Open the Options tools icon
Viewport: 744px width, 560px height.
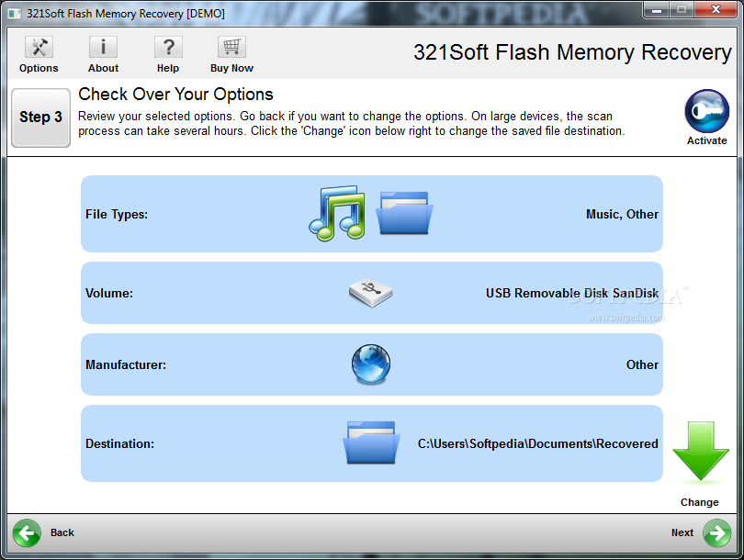click(39, 48)
